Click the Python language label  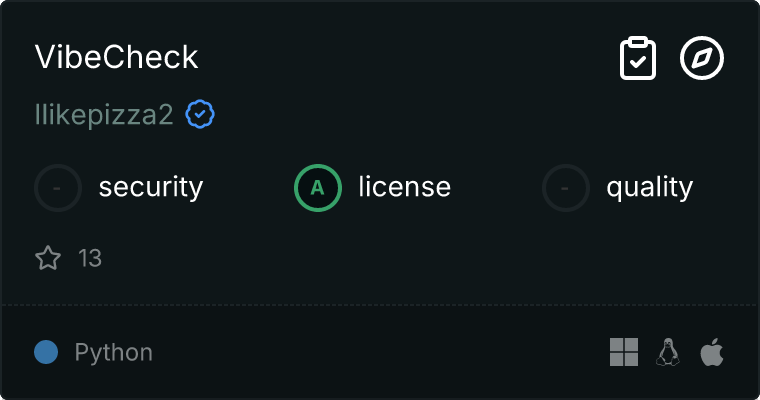tap(113, 352)
